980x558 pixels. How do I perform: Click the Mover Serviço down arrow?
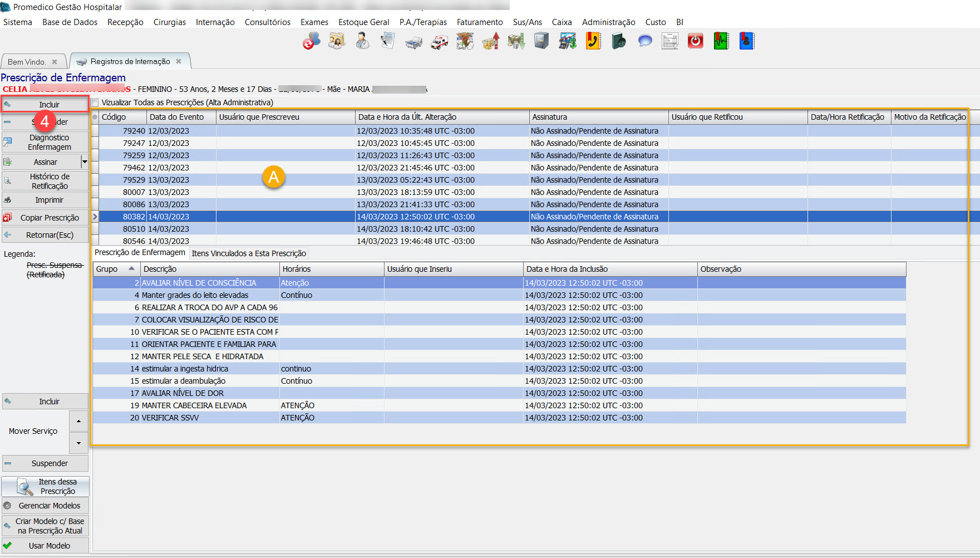[x=78, y=443]
